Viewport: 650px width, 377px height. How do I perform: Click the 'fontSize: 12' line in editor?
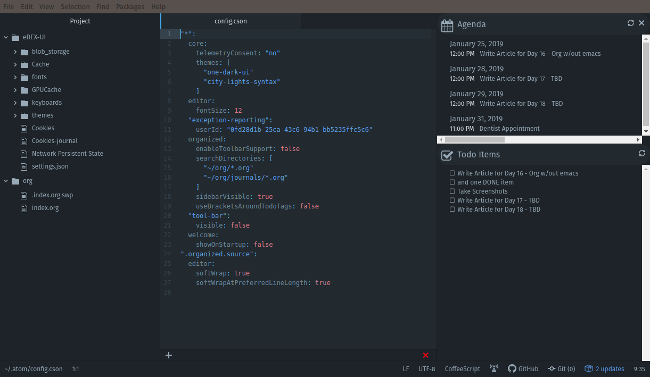[x=219, y=111]
